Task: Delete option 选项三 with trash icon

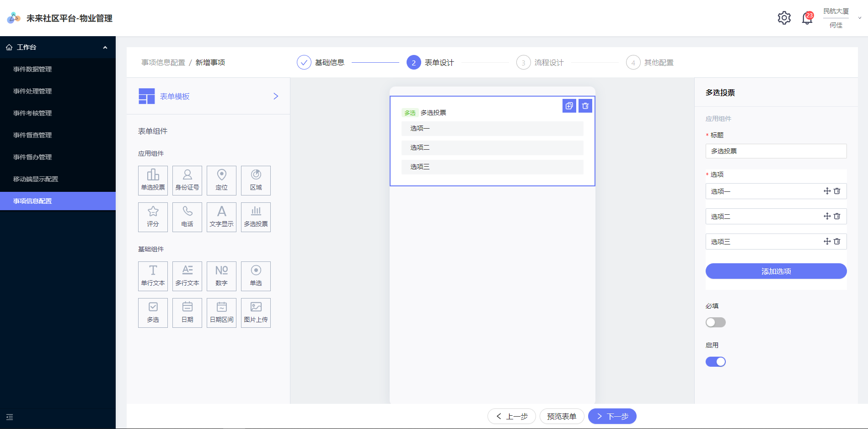Action: 837,241
